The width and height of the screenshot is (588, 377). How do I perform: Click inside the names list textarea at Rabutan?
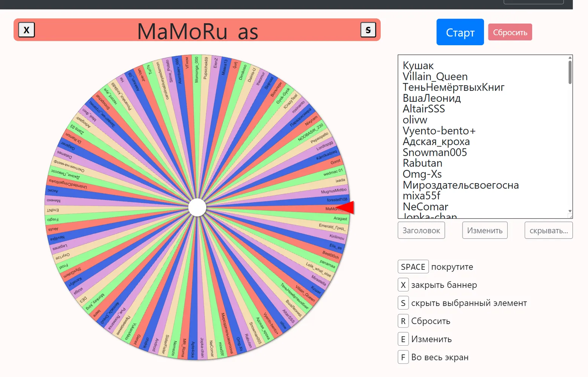pos(423,163)
